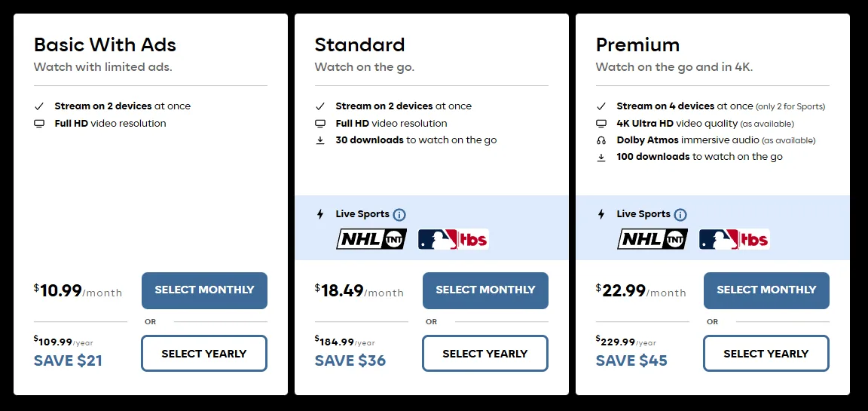
Task: Click the NHL on TNT logo in Standard plan
Action: click(x=371, y=239)
